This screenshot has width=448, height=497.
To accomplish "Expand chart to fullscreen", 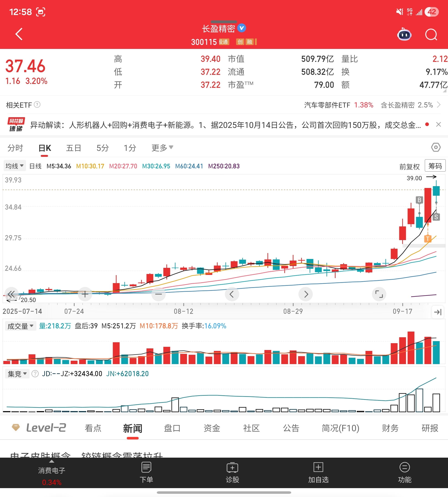I will (379, 294).
